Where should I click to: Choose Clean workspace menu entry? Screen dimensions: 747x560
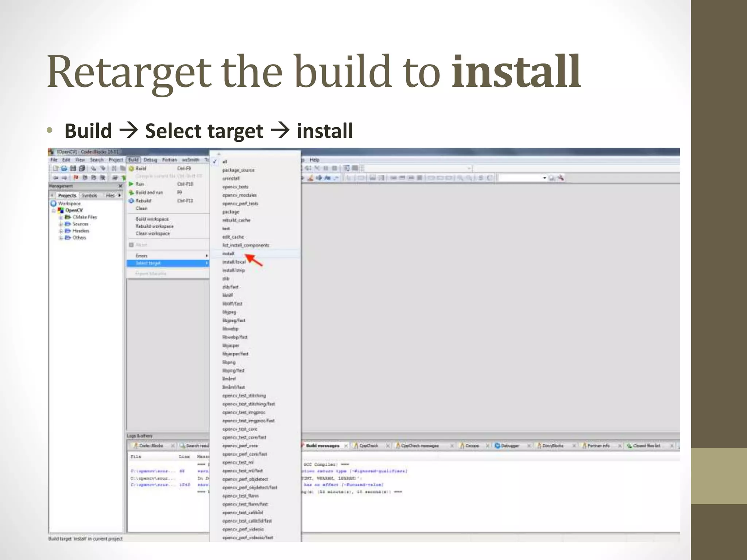tap(168, 234)
